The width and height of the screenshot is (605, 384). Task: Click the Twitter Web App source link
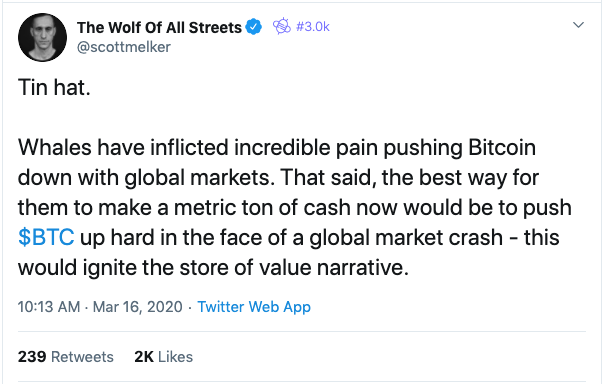(254, 307)
